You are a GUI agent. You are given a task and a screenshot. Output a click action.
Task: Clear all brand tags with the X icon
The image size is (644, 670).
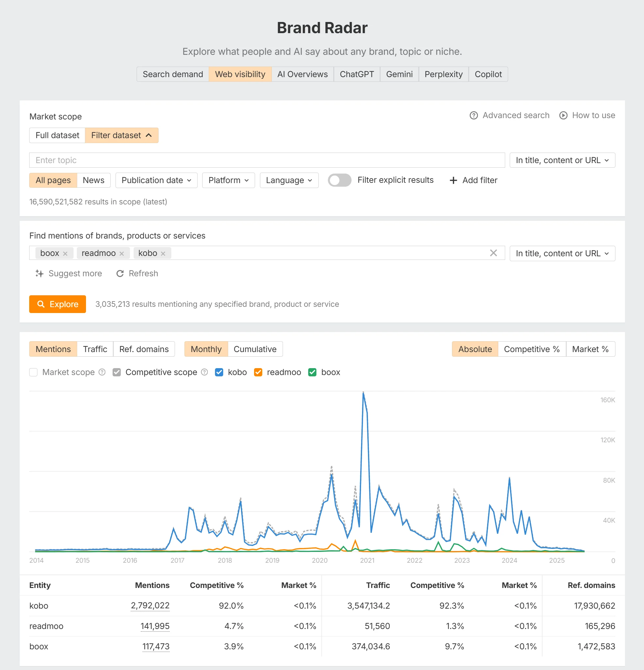493,253
